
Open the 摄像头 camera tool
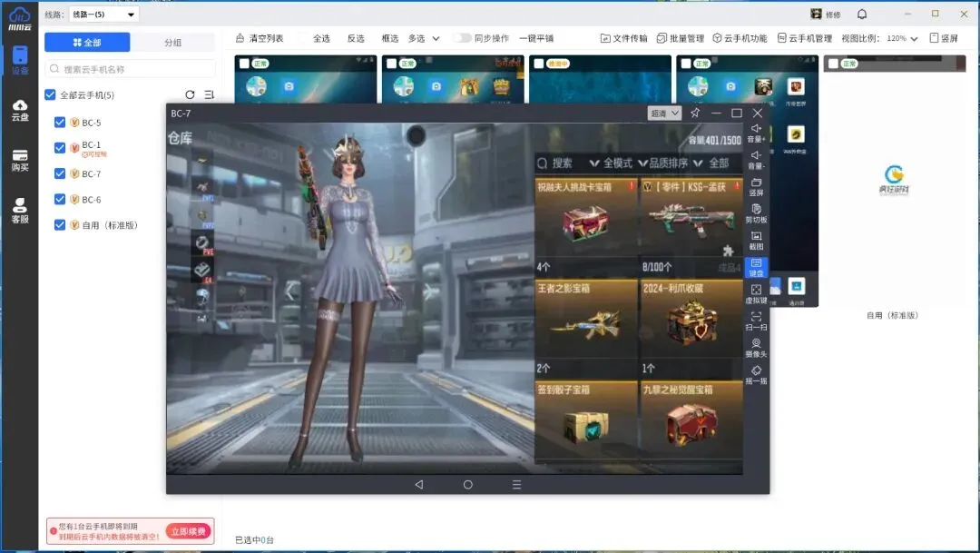[756, 348]
